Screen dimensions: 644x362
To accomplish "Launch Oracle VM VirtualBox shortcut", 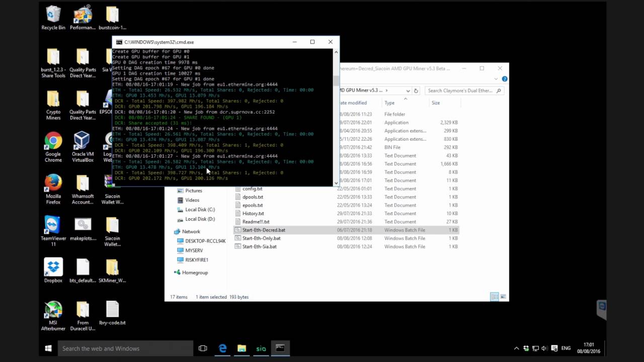I will 83,147.
